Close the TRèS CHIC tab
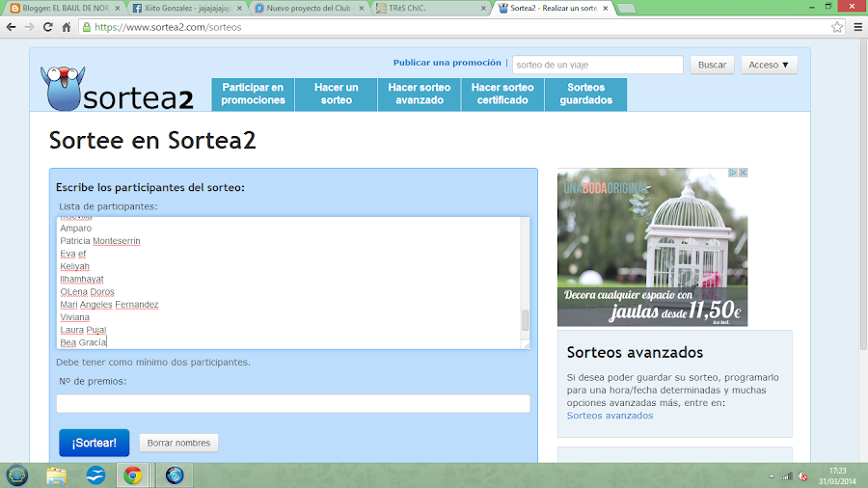Screen dimensions: 868x488 483,9
